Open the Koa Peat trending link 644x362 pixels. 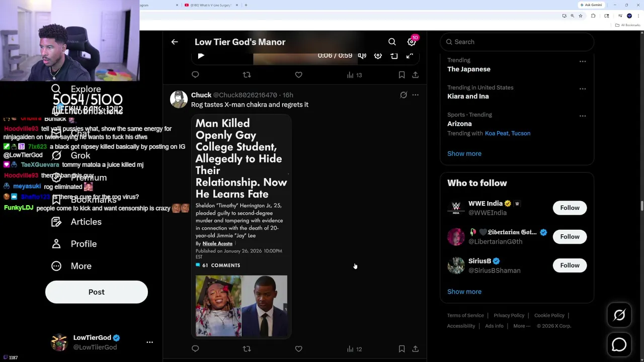(497, 133)
